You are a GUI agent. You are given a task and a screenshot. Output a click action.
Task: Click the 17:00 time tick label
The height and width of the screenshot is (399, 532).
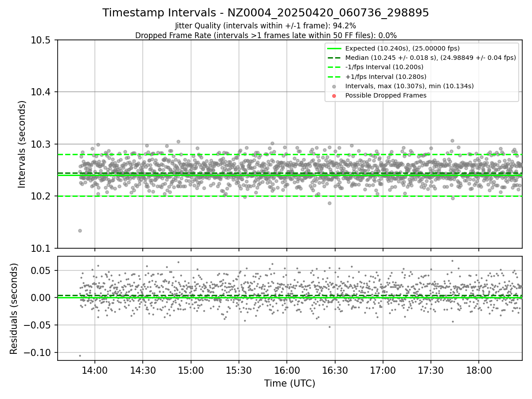pyautogui.click(x=383, y=370)
